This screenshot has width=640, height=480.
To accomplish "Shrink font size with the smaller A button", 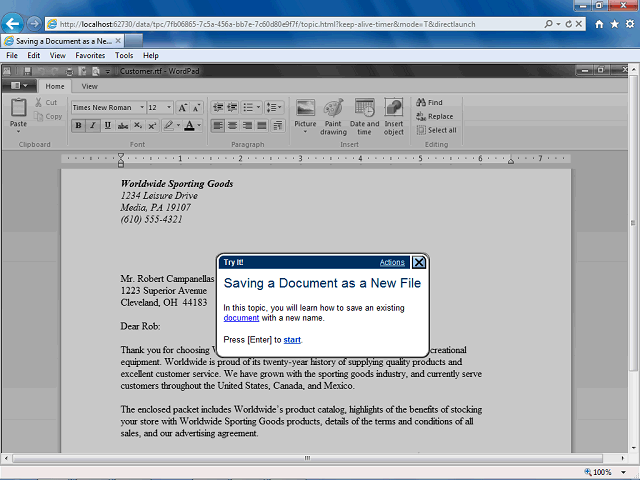I will point(196,108).
